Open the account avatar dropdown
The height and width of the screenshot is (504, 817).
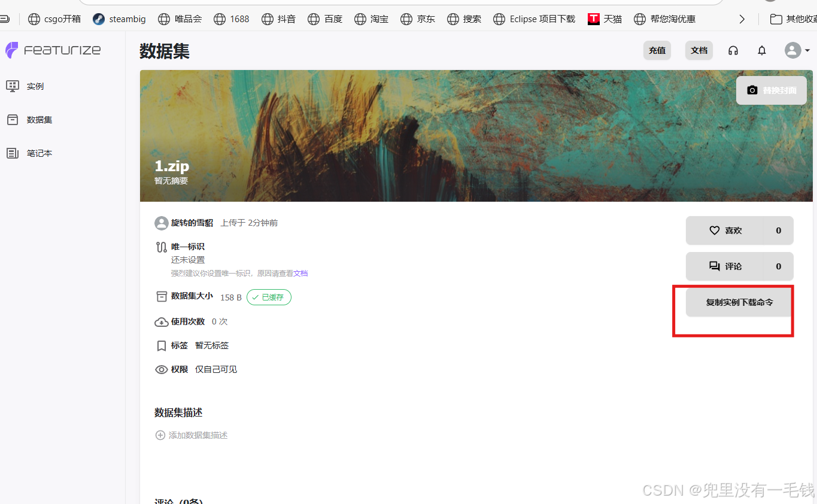point(795,50)
